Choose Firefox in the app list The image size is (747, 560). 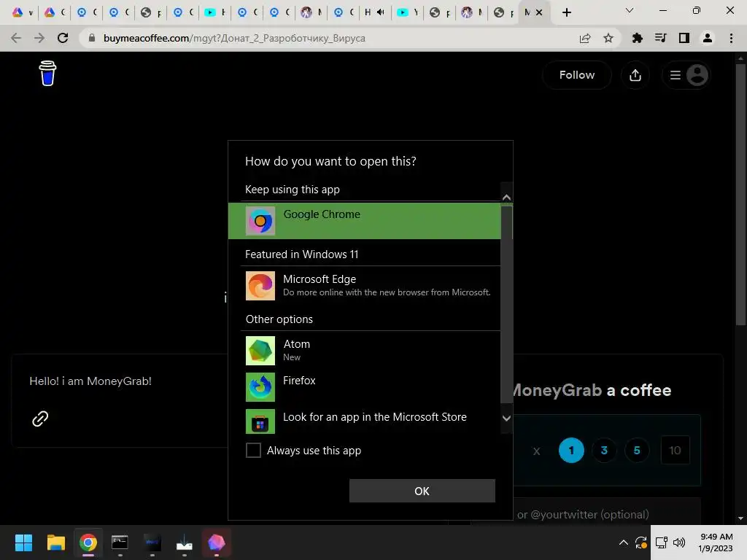(x=365, y=386)
